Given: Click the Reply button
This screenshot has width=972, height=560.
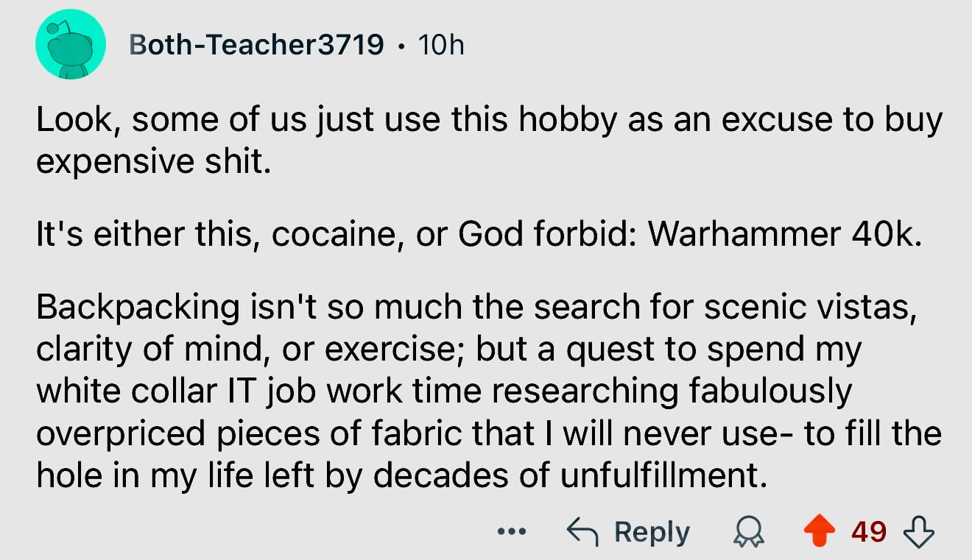Looking at the screenshot, I should 652,532.
